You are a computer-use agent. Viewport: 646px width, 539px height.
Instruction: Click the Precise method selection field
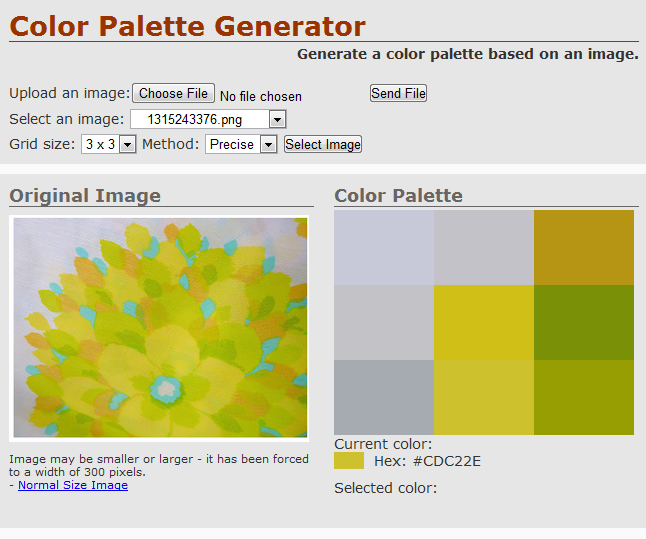tap(241, 145)
